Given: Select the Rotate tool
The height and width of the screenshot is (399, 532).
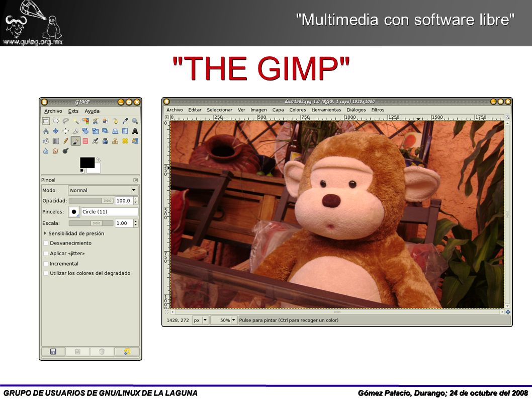Looking at the screenshot, I should [85, 131].
